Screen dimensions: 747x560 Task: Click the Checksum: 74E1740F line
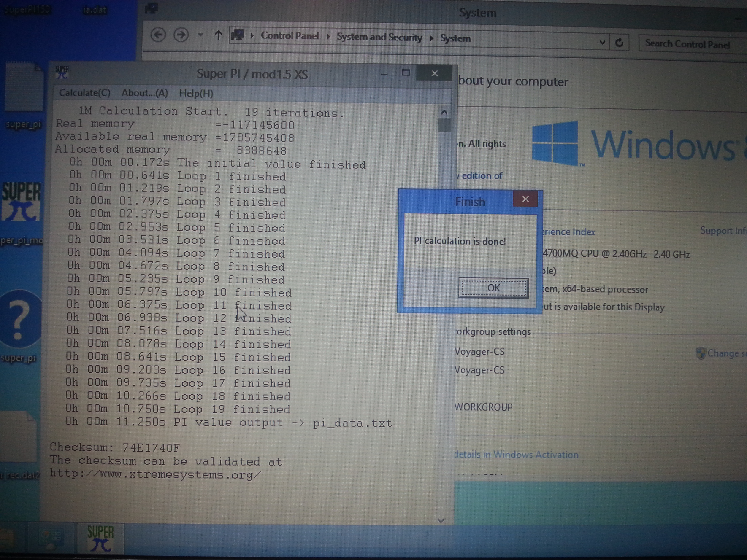(115, 447)
